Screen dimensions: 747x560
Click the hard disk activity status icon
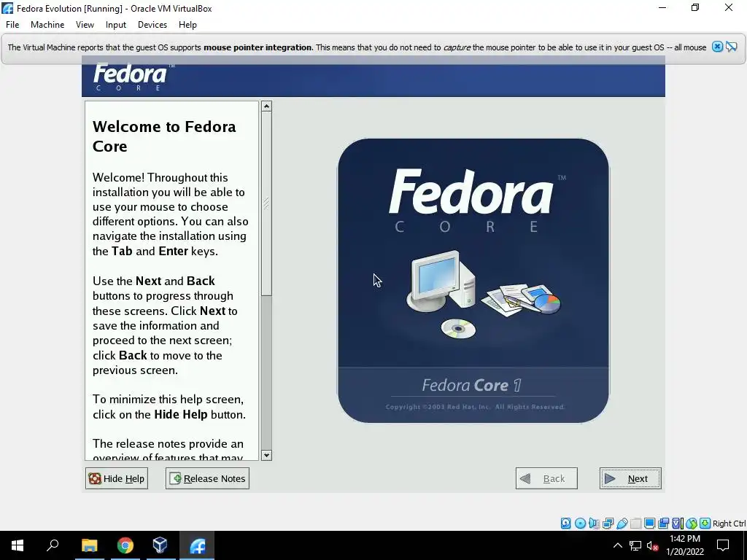tap(565, 524)
